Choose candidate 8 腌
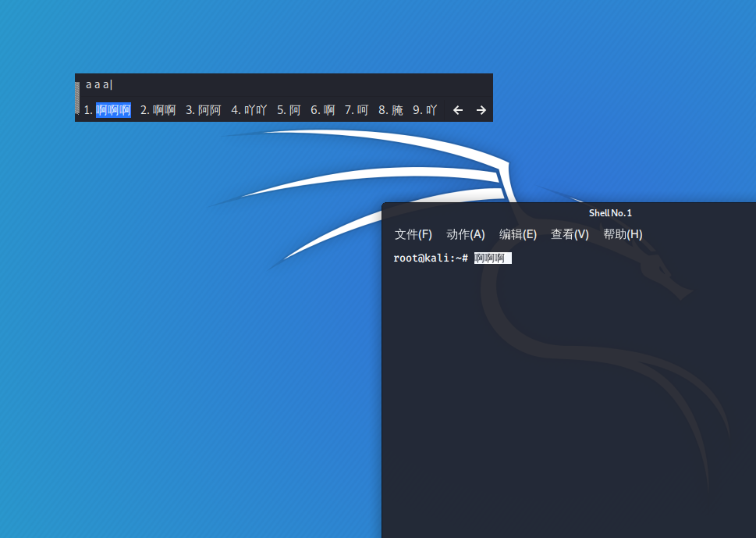756x538 pixels. [x=391, y=110]
